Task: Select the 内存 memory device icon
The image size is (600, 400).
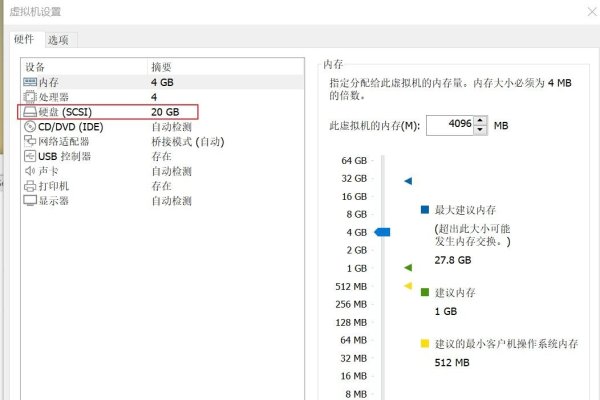Action: (x=30, y=82)
